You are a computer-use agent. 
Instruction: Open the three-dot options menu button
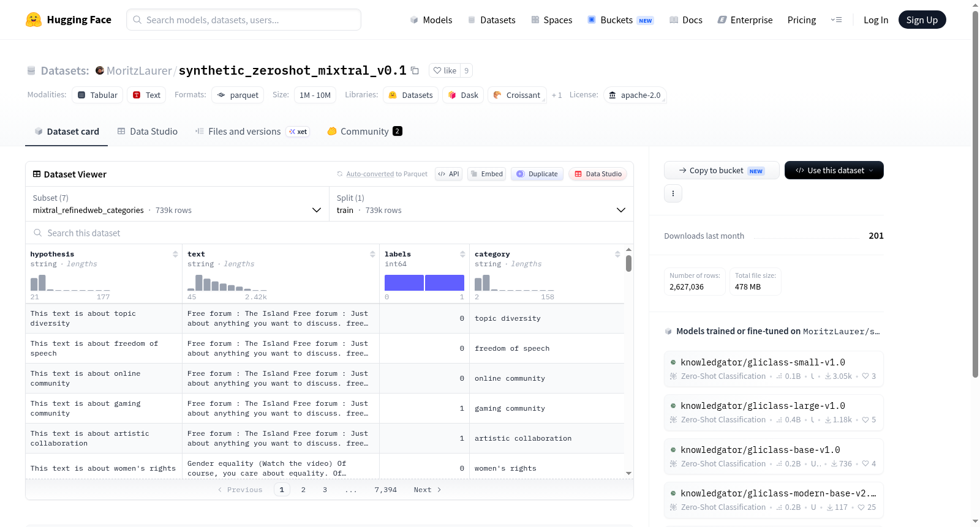pos(673,193)
